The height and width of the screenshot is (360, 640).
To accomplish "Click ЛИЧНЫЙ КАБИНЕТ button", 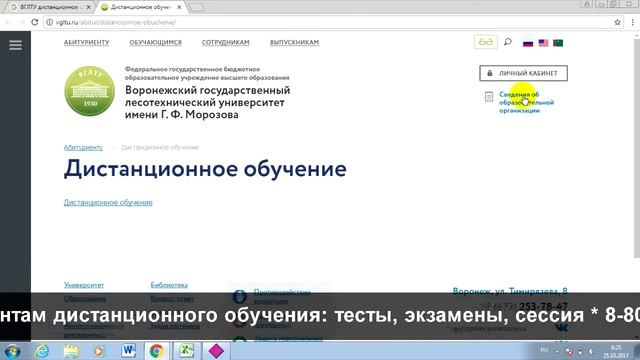I will (x=523, y=73).
